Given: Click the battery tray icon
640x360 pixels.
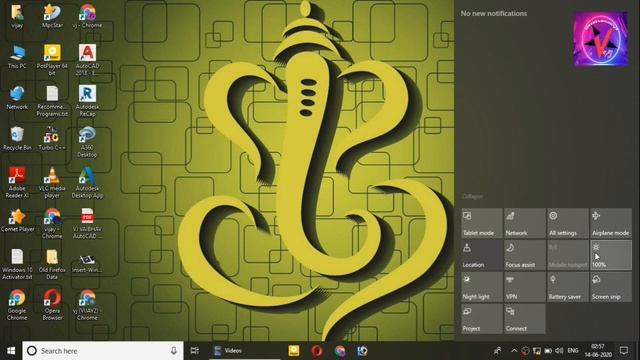Looking at the screenshot, I should click(548, 351).
